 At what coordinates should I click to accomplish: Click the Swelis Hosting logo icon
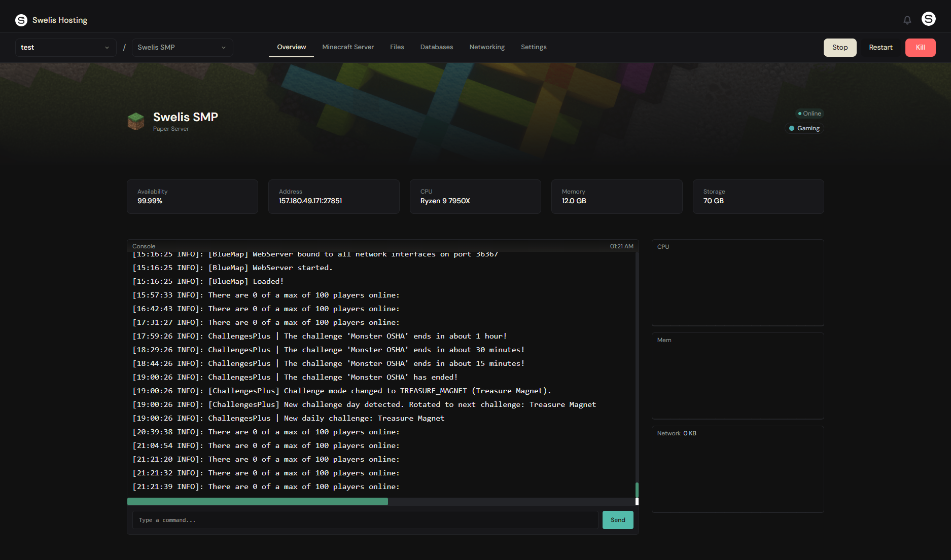(21, 20)
